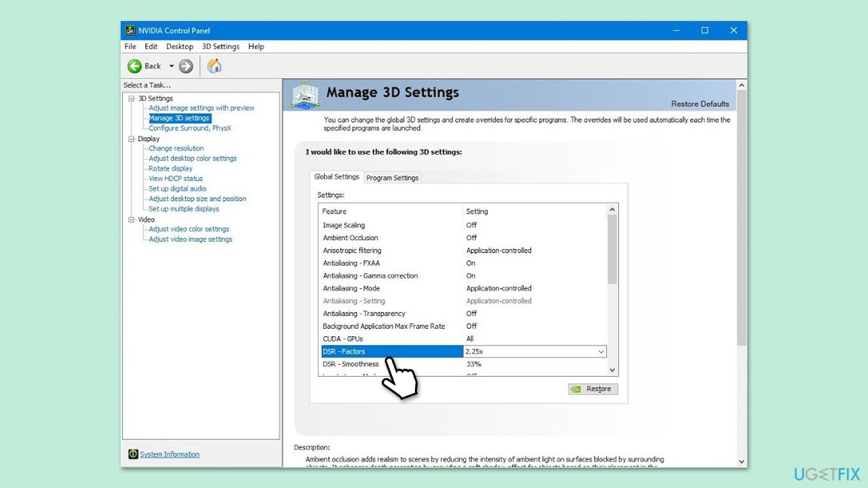Click the System Information icon
868x488 pixels.
134,454
